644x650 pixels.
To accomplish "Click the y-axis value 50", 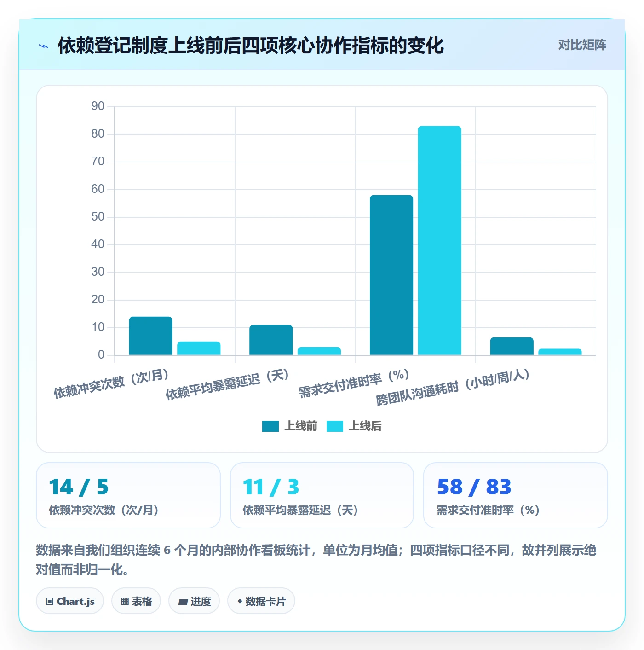I will (x=98, y=217).
